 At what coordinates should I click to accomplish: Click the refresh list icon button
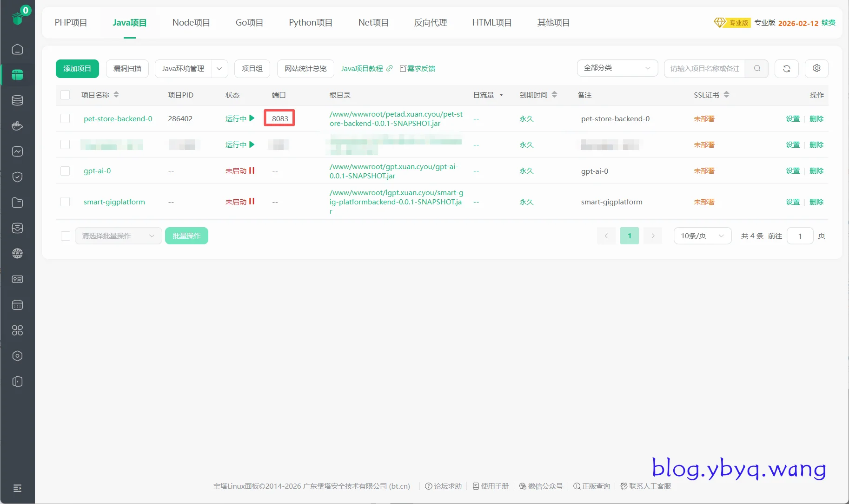(786, 68)
